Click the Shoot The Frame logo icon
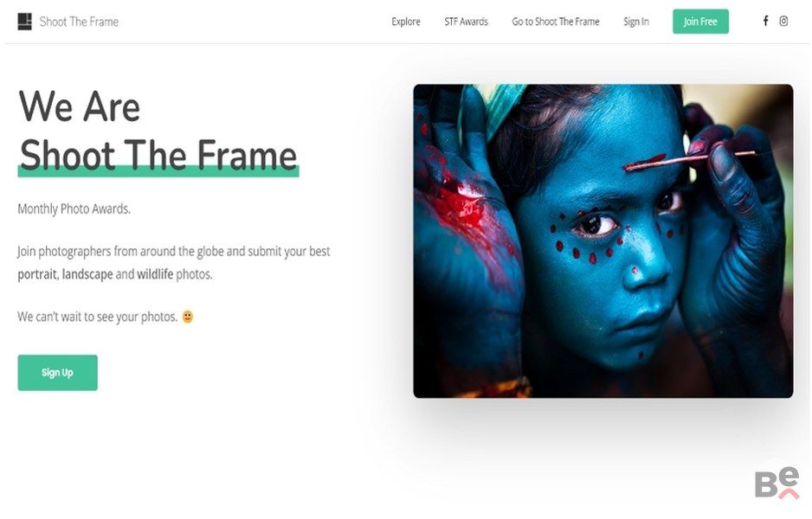 (x=24, y=22)
